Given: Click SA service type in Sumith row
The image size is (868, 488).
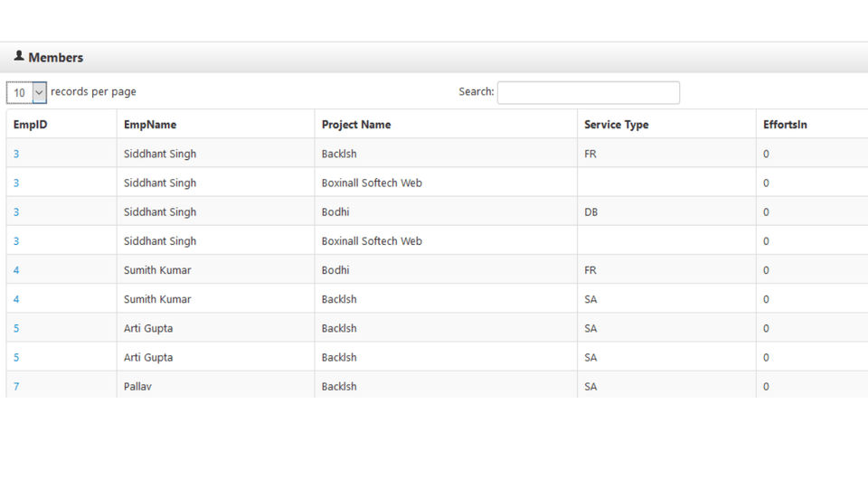Looking at the screenshot, I should coord(590,299).
